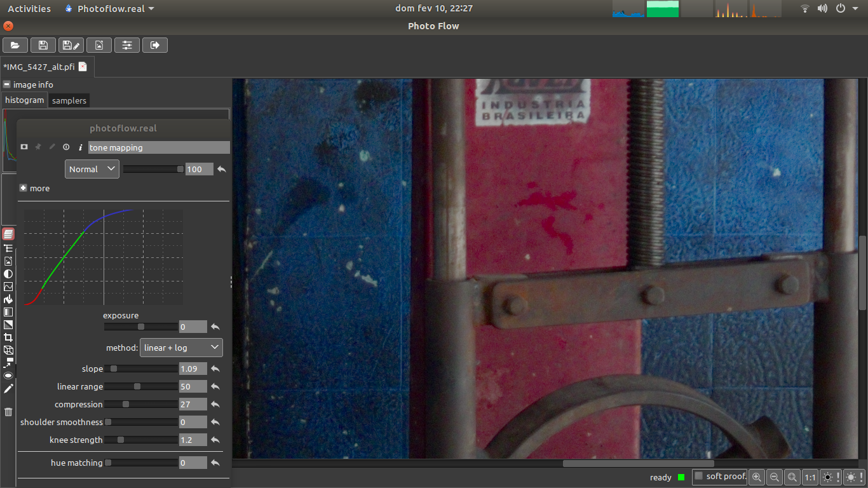Open the method linear + log dropdown
868x488 pixels.
tap(181, 348)
